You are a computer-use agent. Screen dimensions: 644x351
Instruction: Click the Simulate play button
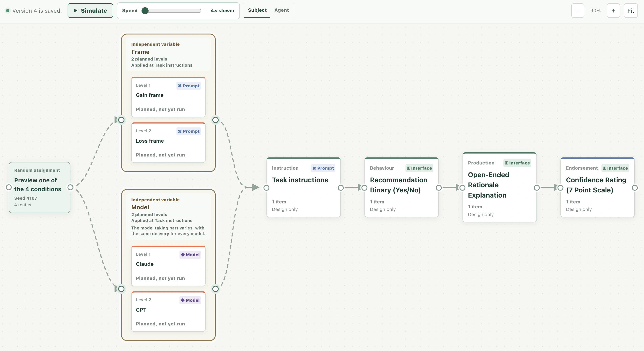(x=90, y=11)
